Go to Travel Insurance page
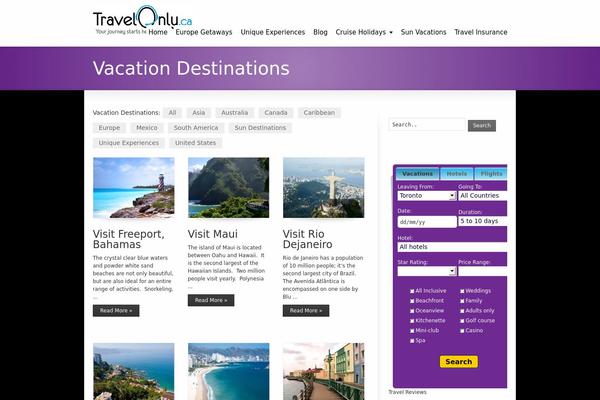600x400 pixels. point(481,32)
